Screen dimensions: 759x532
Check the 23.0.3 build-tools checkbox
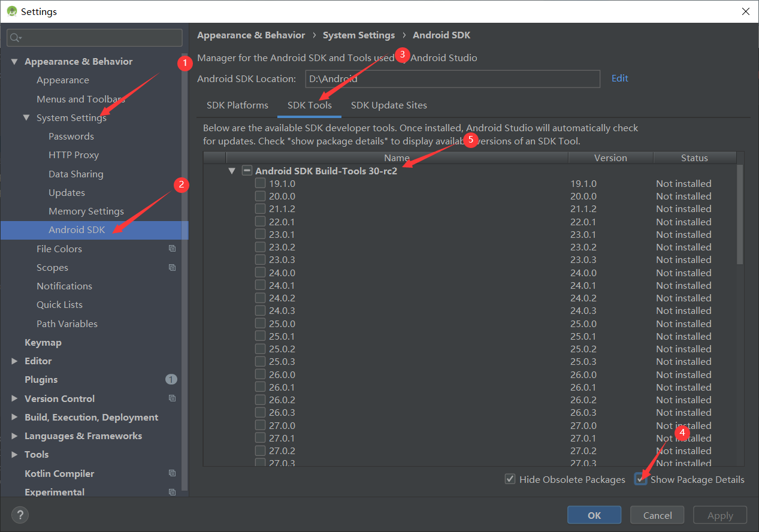pos(260,259)
